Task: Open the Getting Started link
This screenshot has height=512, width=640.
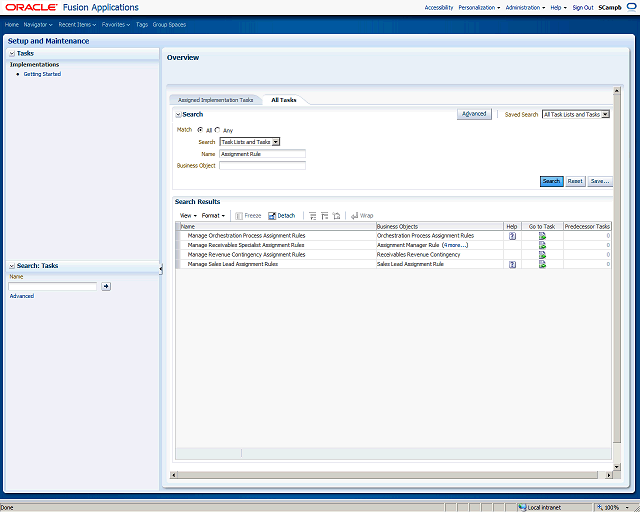Action: [x=42, y=74]
